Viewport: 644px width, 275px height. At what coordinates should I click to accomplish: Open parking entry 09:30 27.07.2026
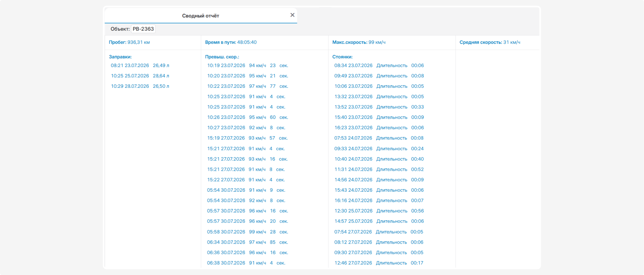[x=379, y=253]
